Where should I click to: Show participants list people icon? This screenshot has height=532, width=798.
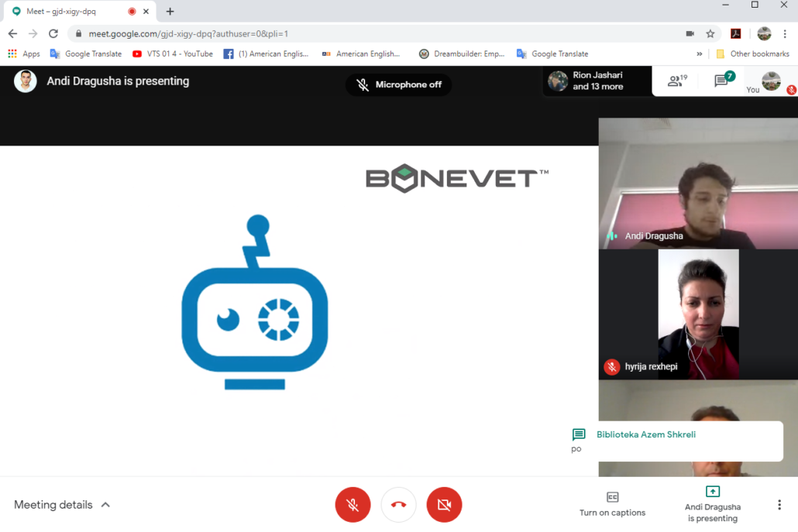tap(677, 81)
